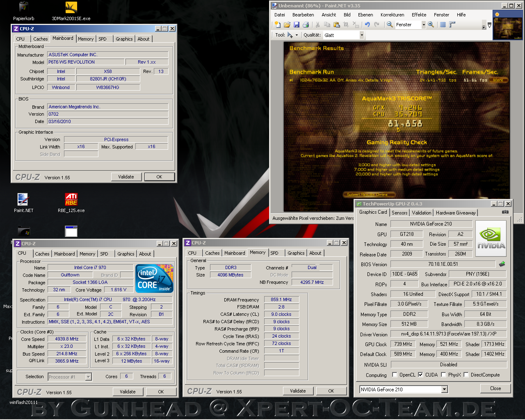Image resolution: width=525 pixels, height=420 pixels.
Task: Select the RBE_125.exe desktop icon
Action: [71, 203]
